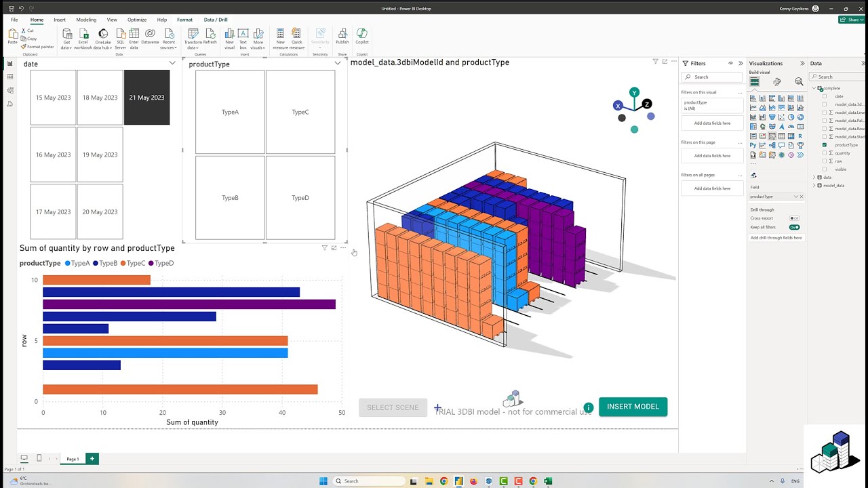The width and height of the screenshot is (868, 488).
Task: Click the info icon beside Insert Model
Action: click(x=589, y=407)
